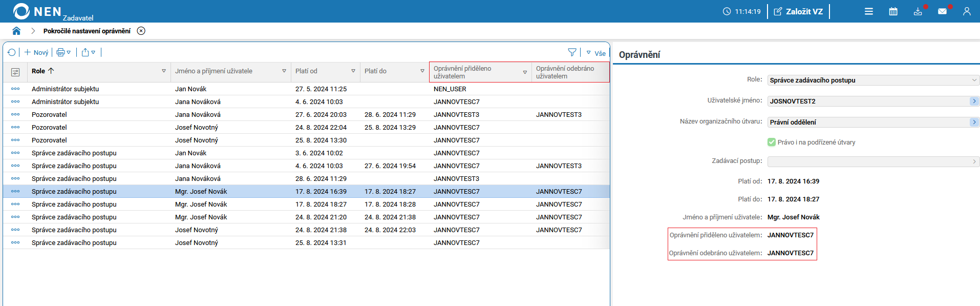This screenshot has height=306, width=980.
Task: Click the filter funnel icon
Action: [572, 52]
